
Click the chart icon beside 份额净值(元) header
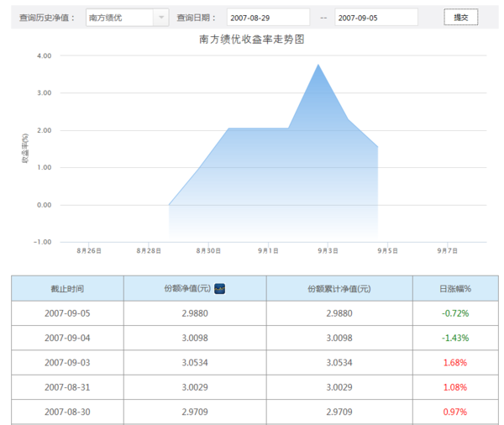[220, 288]
